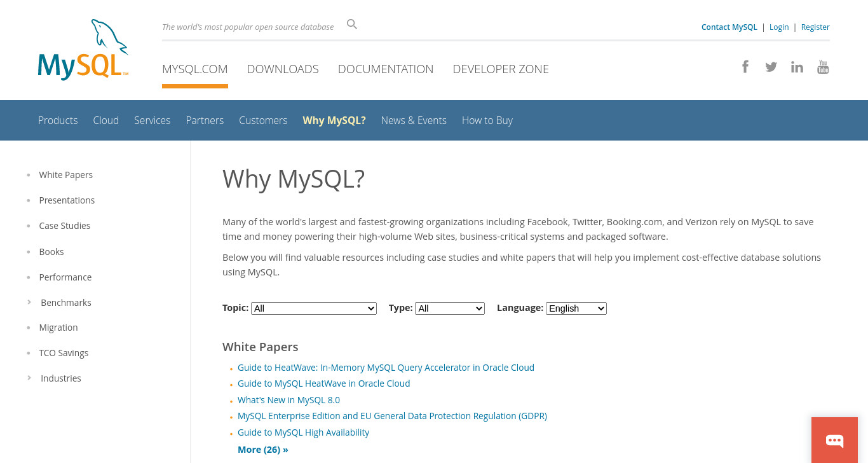The width and height of the screenshot is (868, 463).
Task: Select Why MySQL? menu item
Action: 334,120
